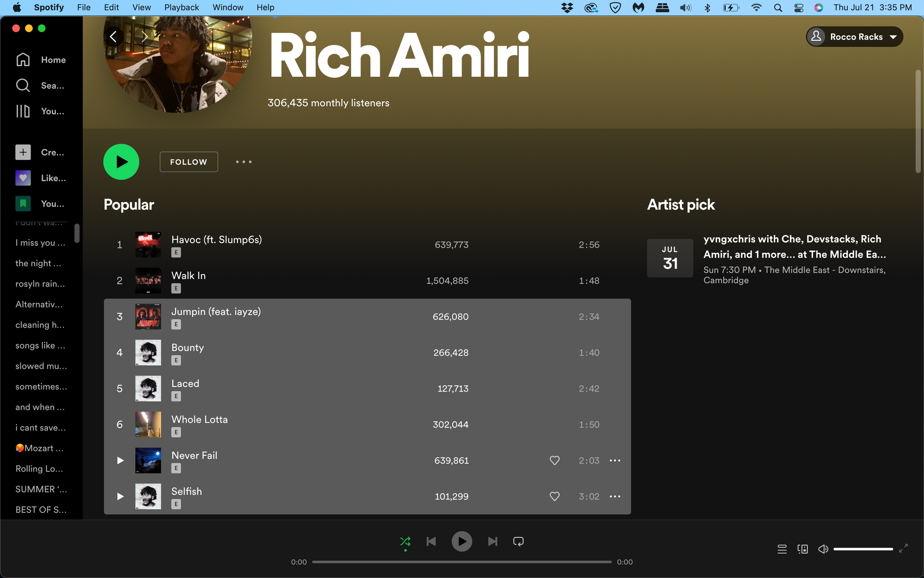Click the playback progress bar

[x=462, y=562]
